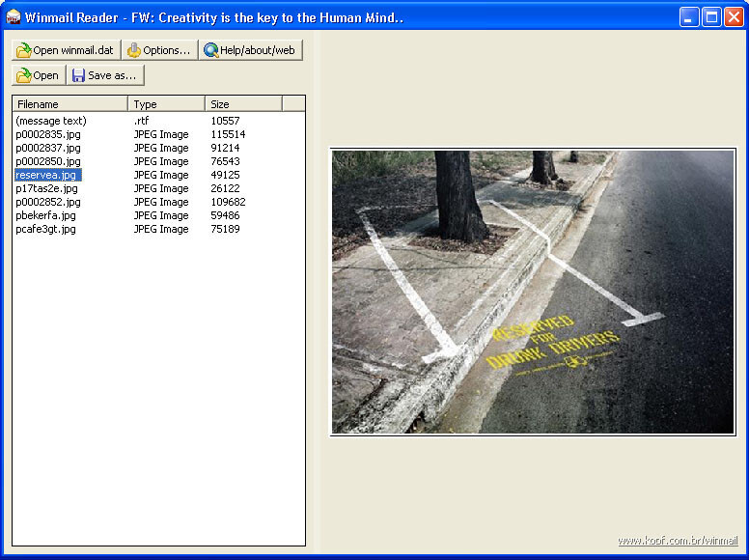The image size is (749, 560).
Task: Click the Open attachment folder icon
Action: point(24,75)
